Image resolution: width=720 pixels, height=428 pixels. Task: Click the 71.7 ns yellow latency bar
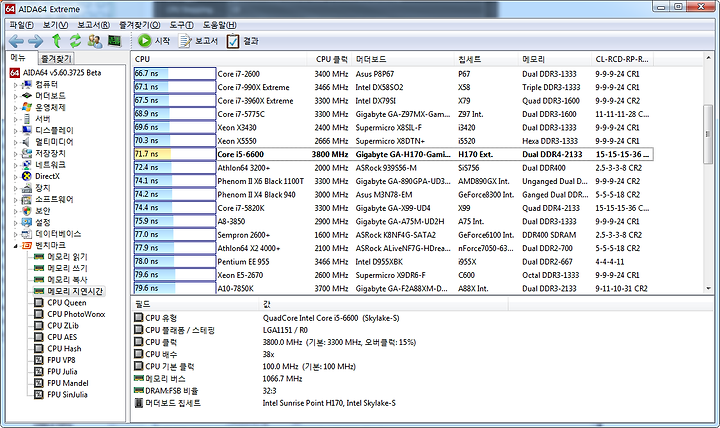pos(152,154)
